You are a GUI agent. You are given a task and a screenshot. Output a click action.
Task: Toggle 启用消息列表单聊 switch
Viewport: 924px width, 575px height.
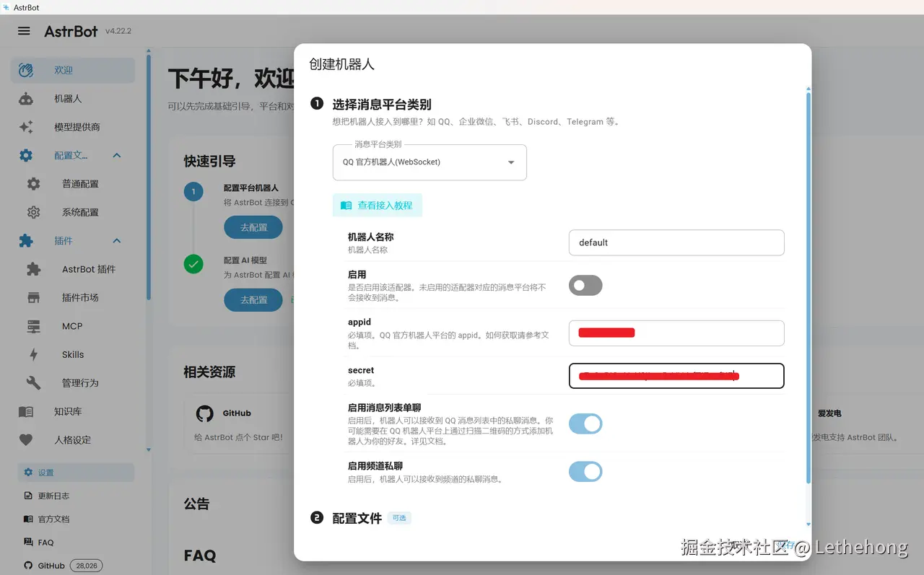point(585,424)
